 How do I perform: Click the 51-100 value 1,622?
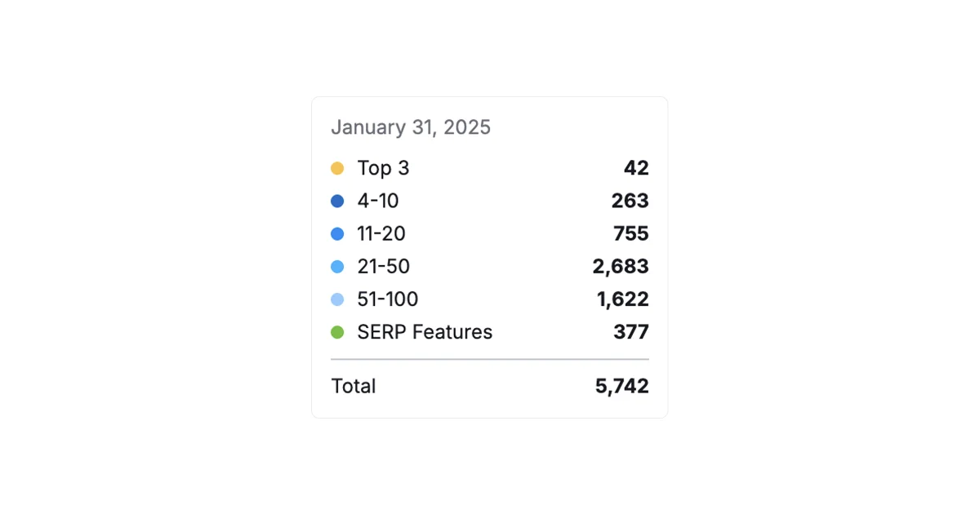click(x=622, y=299)
